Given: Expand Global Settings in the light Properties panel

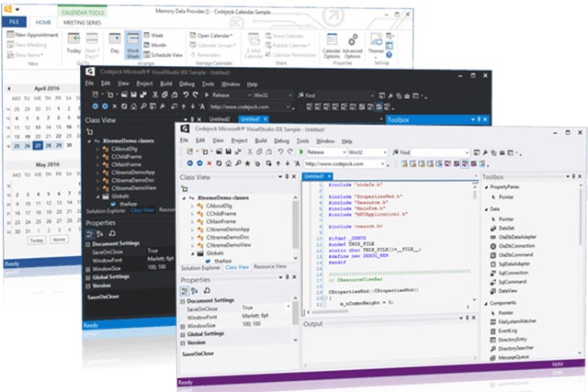Looking at the screenshot, I should pos(183,334).
